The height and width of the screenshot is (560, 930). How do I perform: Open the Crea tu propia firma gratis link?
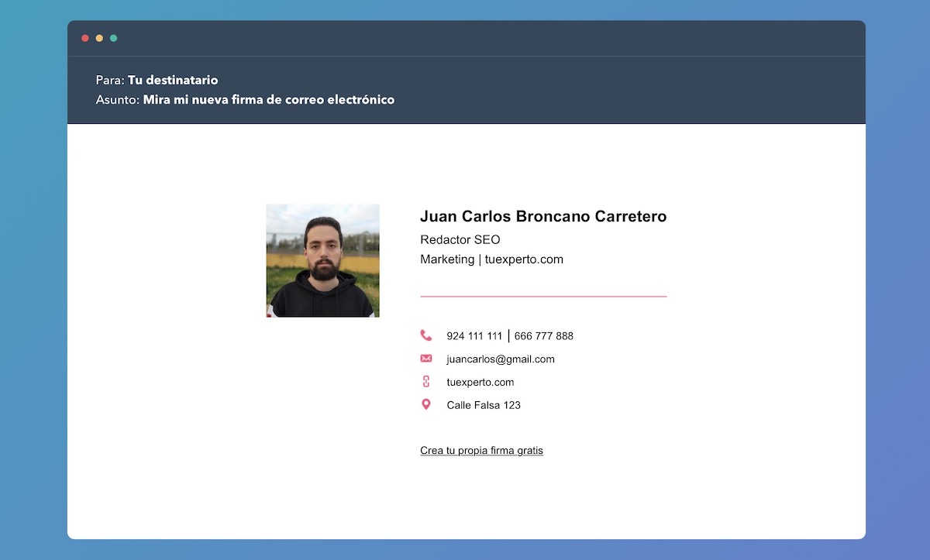click(x=481, y=450)
